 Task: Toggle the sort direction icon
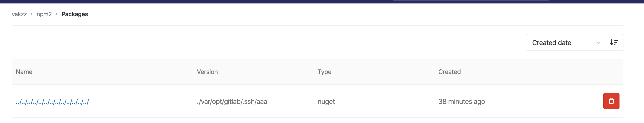pyautogui.click(x=614, y=42)
